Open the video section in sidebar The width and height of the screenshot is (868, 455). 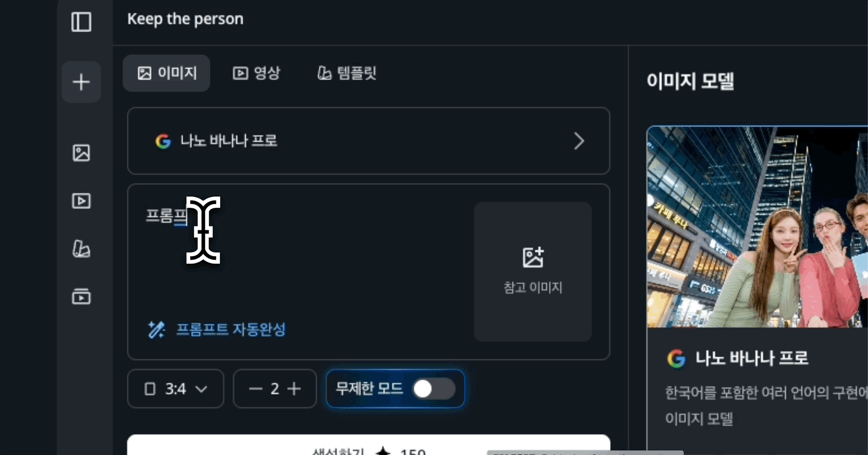coord(81,201)
